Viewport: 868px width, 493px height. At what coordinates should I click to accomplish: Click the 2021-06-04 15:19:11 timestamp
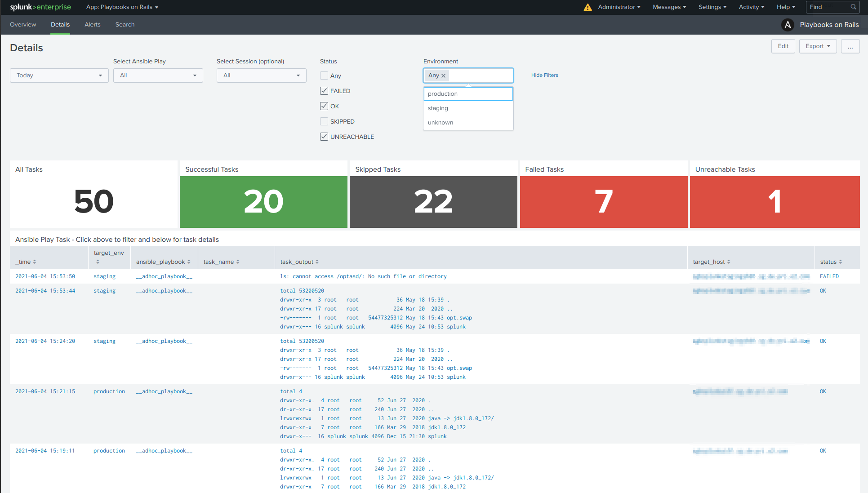tap(45, 451)
